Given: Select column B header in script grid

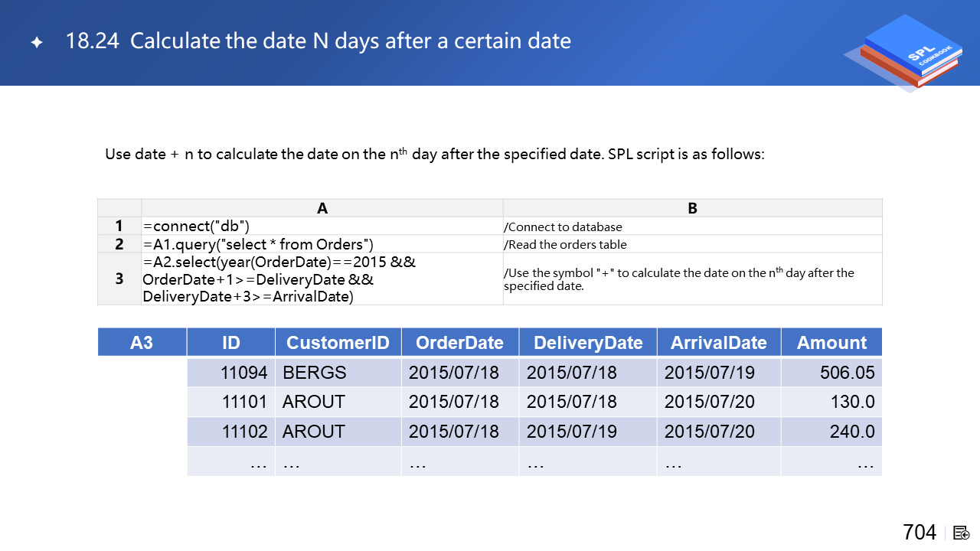Looking at the screenshot, I should click(692, 208).
